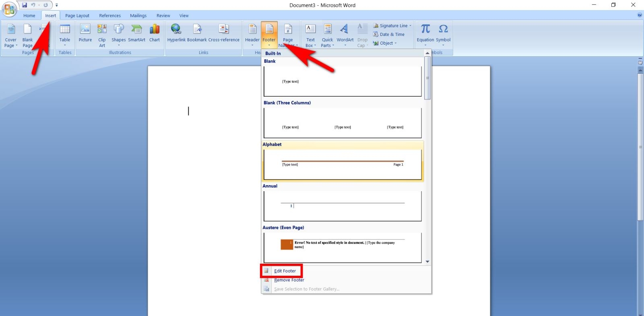644x316 pixels.
Task: Select the Annual footer style
Action: (x=343, y=206)
